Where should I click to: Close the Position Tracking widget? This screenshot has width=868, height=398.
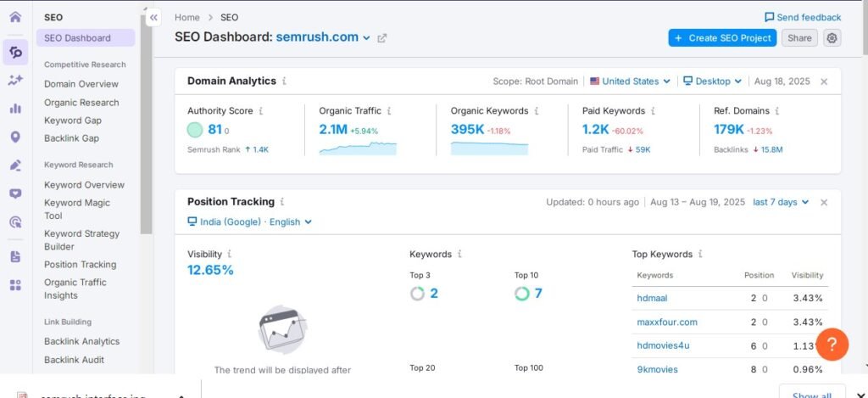pos(824,202)
